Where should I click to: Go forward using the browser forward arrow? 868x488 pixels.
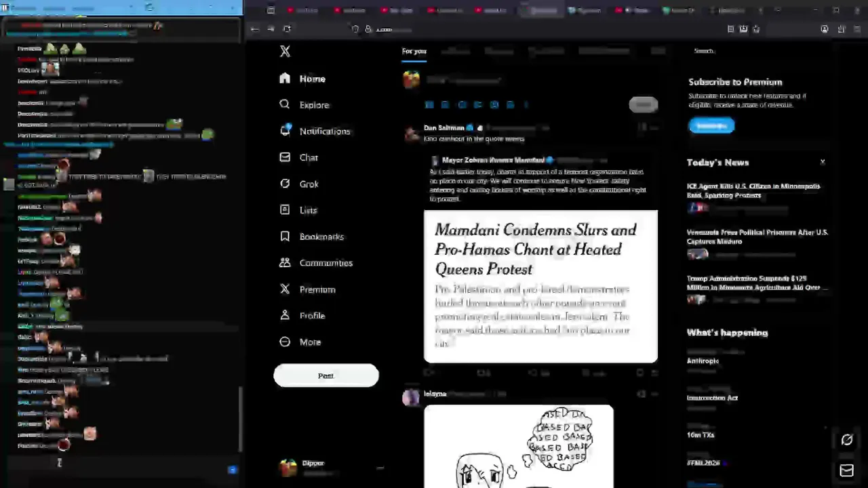tap(271, 29)
